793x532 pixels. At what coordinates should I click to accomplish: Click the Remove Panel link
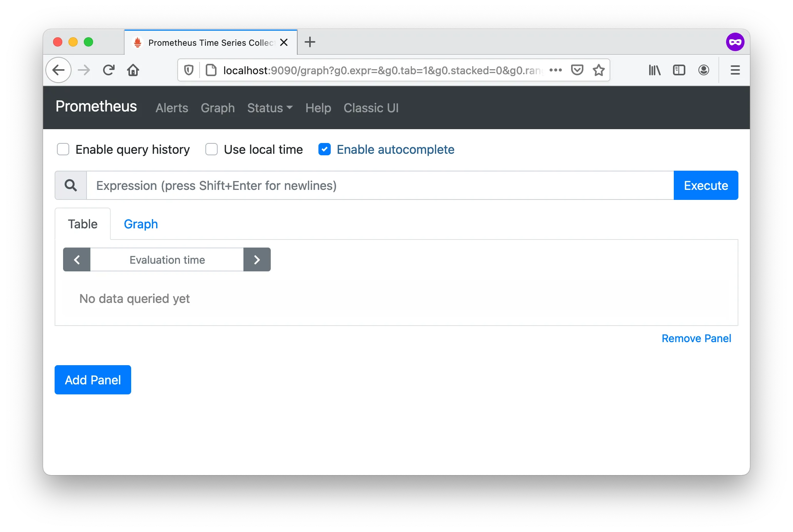[696, 338]
